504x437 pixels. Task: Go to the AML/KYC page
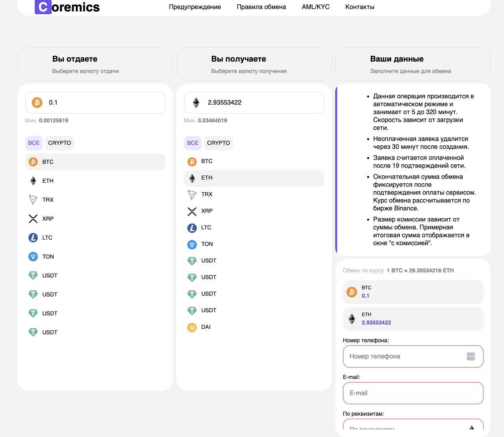pos(315,7)
